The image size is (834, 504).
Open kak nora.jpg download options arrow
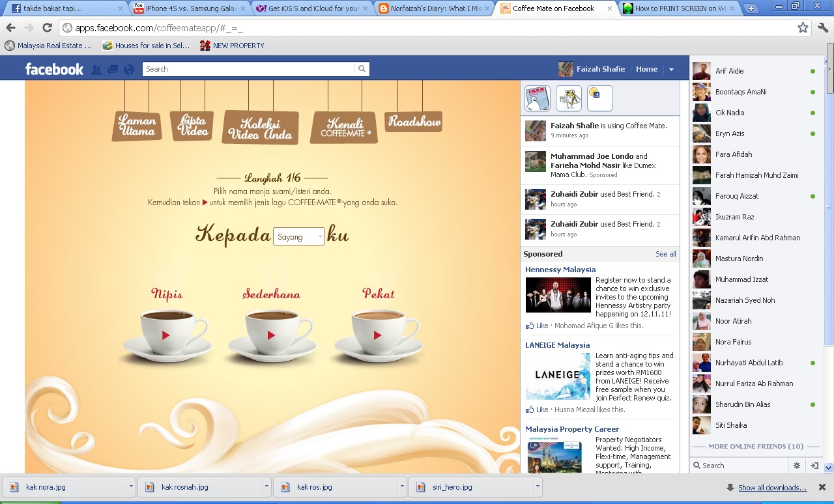131,486
